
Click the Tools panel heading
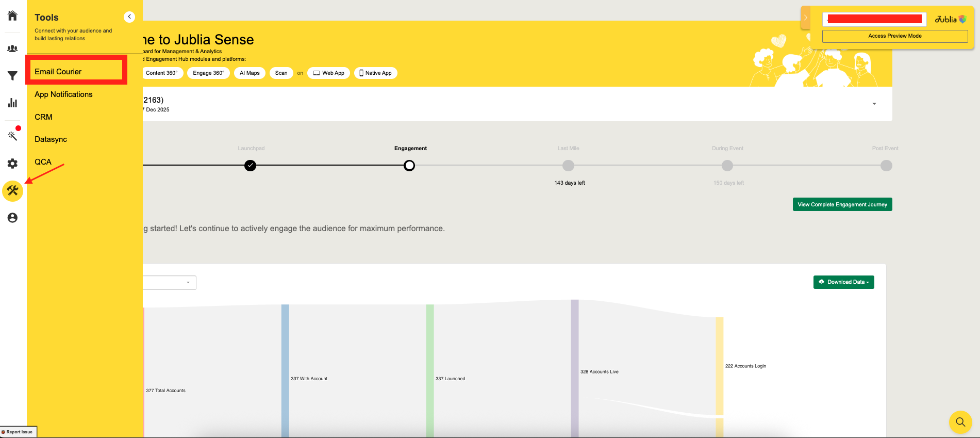46,18
